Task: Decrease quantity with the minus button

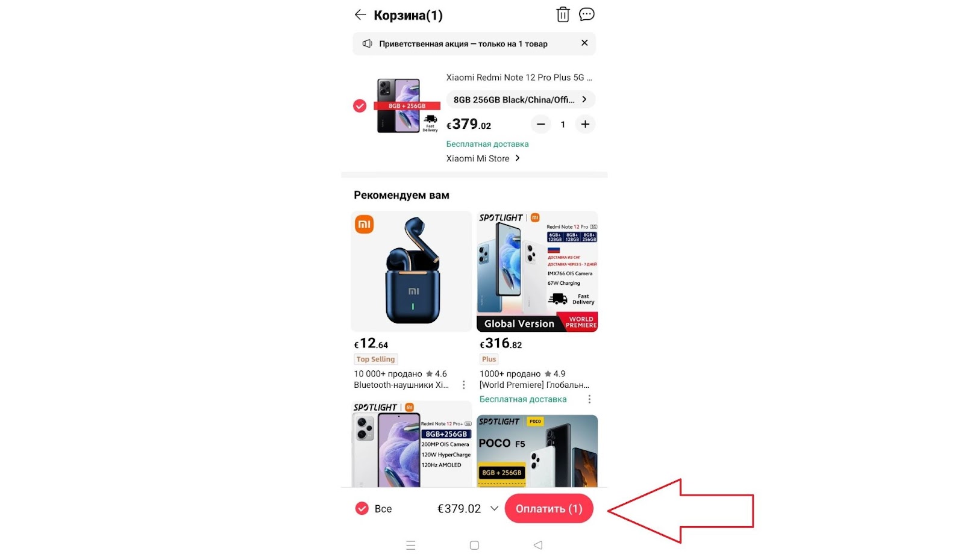Action: coord(541,125)
